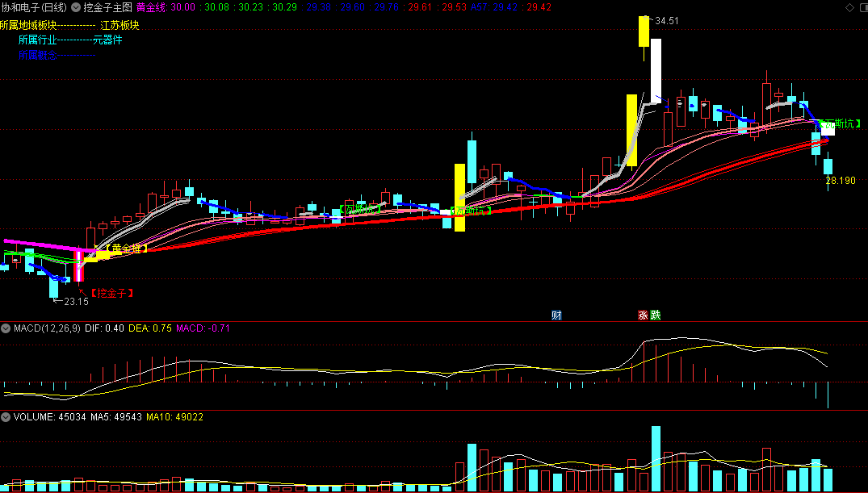Click the rightmost 【瓦斯坑】 label
This screenshot has width=868, height=493.
point(839,124)
